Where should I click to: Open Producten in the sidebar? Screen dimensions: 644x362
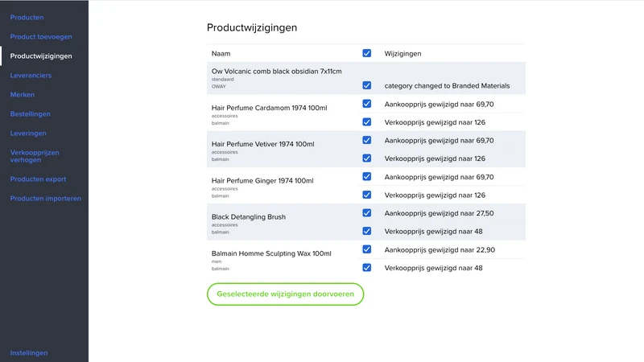click(27, 17)
